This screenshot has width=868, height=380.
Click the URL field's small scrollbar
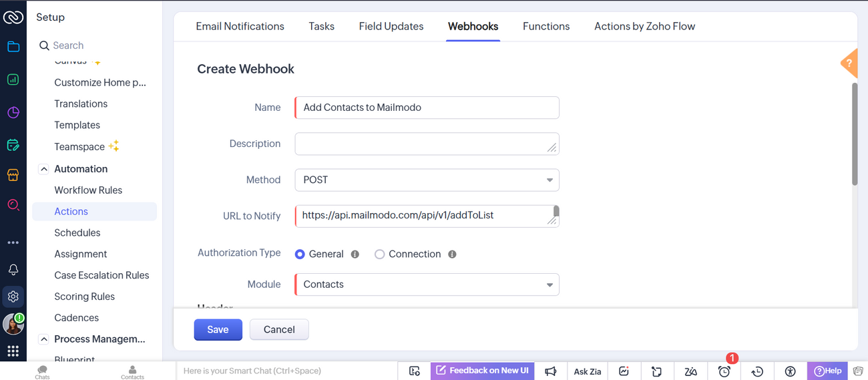(556, 212)
